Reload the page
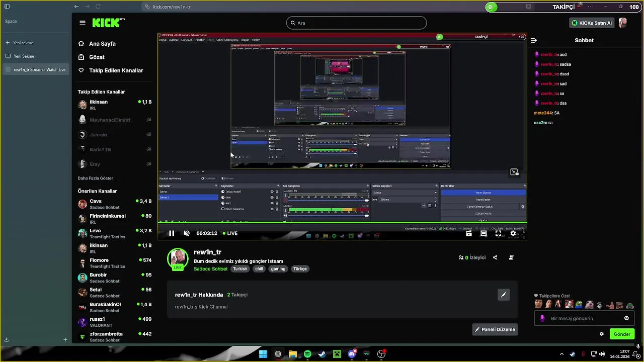644x362 pixels. (x=98, y=7)
